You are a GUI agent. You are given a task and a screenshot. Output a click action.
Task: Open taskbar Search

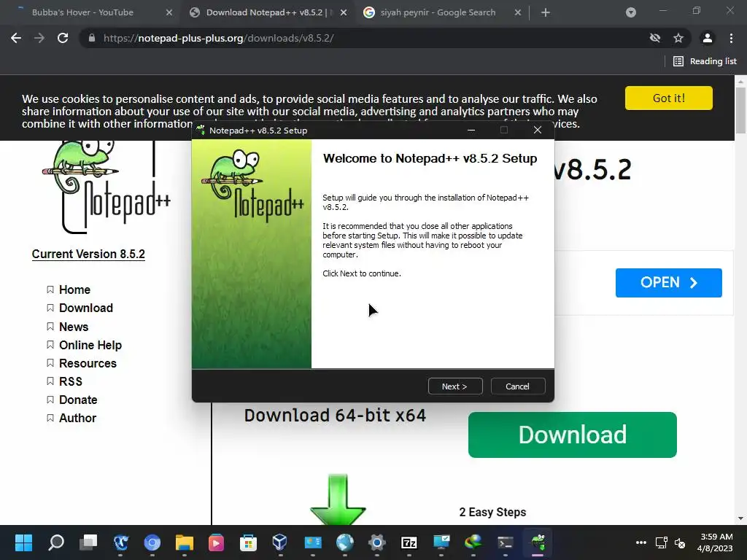tap(55, 542)
